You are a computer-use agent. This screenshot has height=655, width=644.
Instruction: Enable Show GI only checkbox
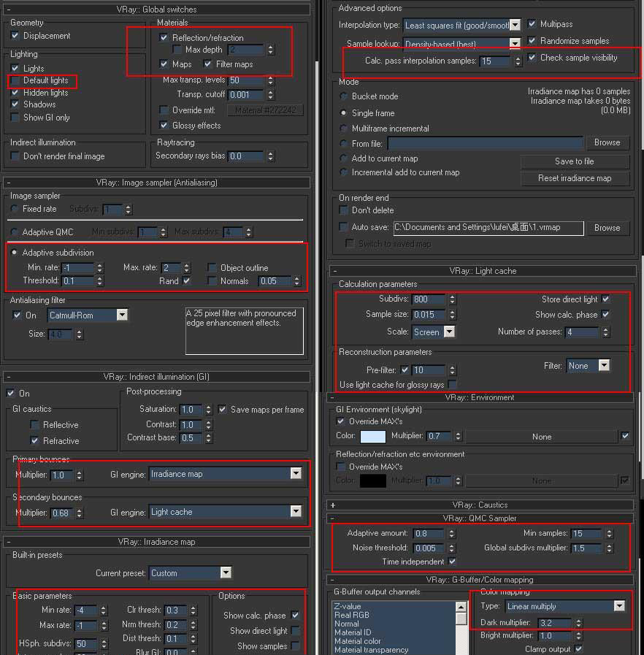tap(15, 118)
